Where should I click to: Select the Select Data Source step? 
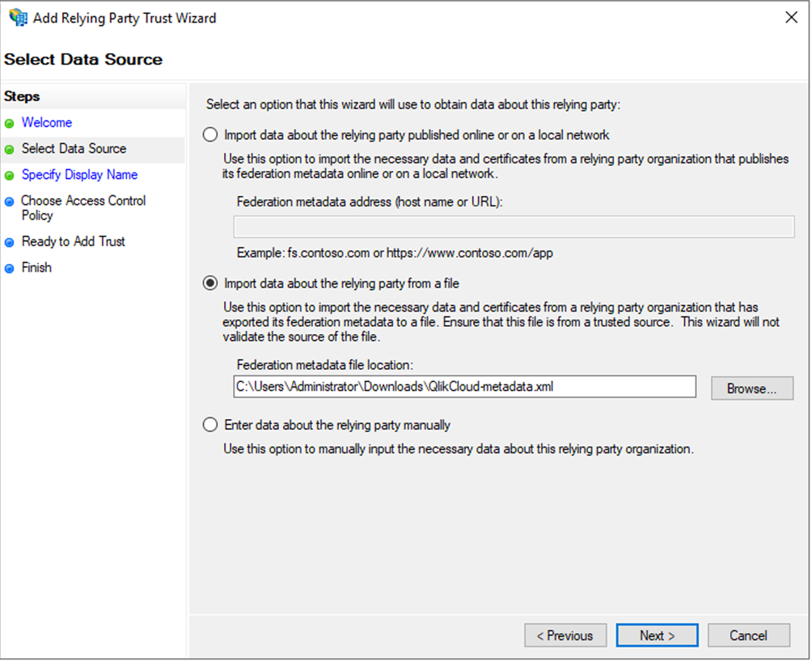point(74,149)
